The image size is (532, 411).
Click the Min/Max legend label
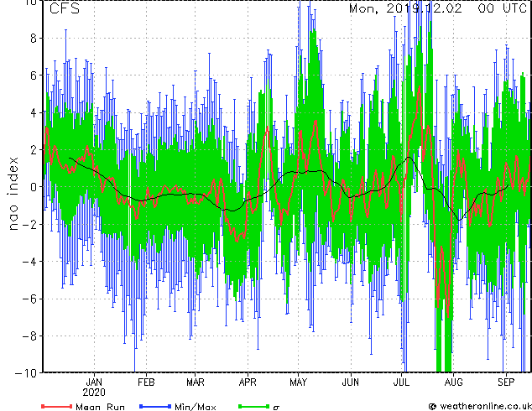click(x=195, y=406)
